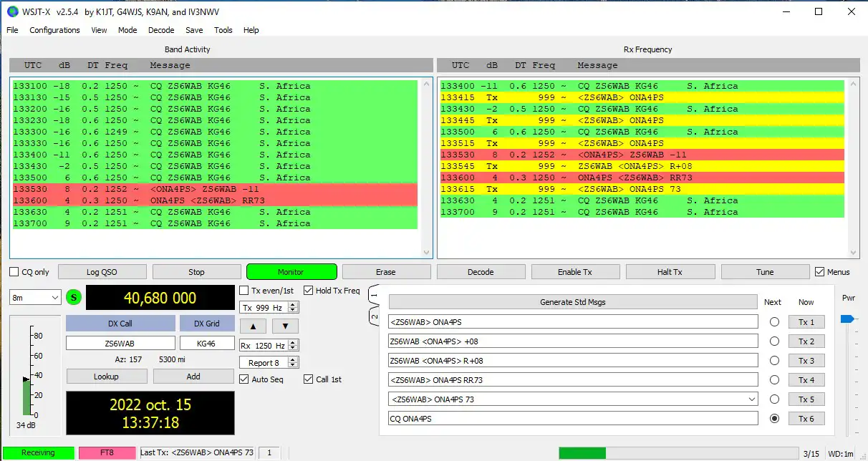
Task: Click the Lookup button
Action: coord(107,377)
